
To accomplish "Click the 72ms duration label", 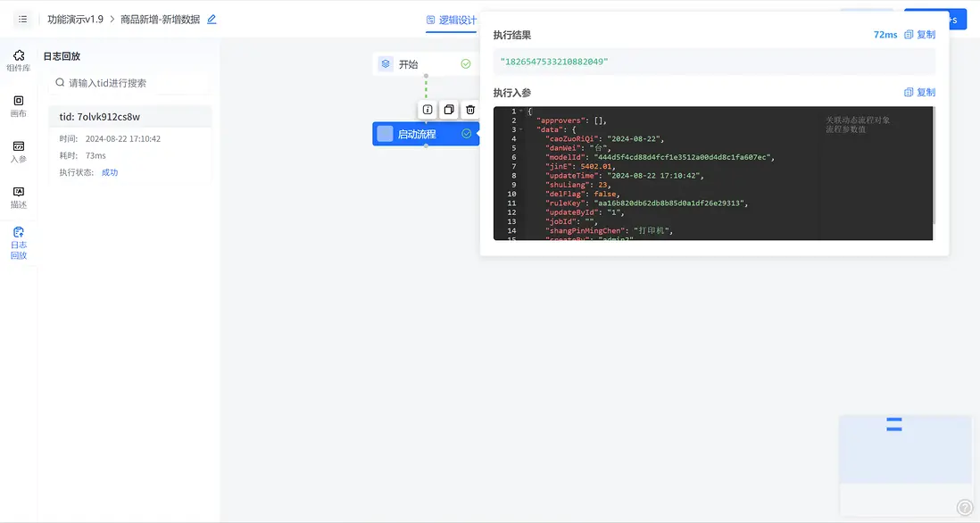I will point(885,35).
